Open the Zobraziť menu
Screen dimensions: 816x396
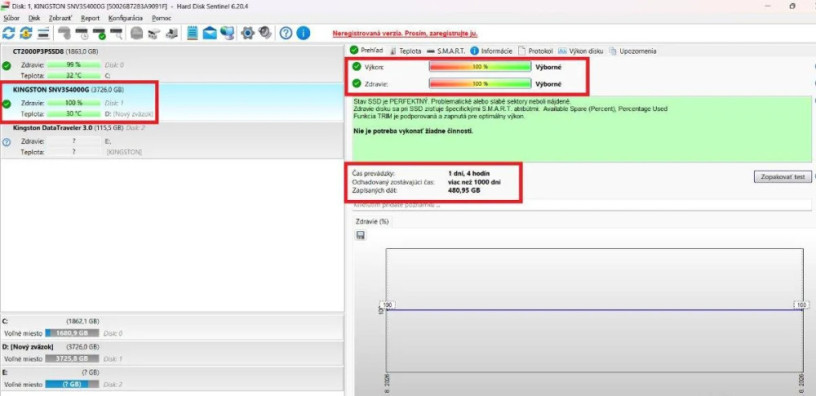tap(60, 18)
